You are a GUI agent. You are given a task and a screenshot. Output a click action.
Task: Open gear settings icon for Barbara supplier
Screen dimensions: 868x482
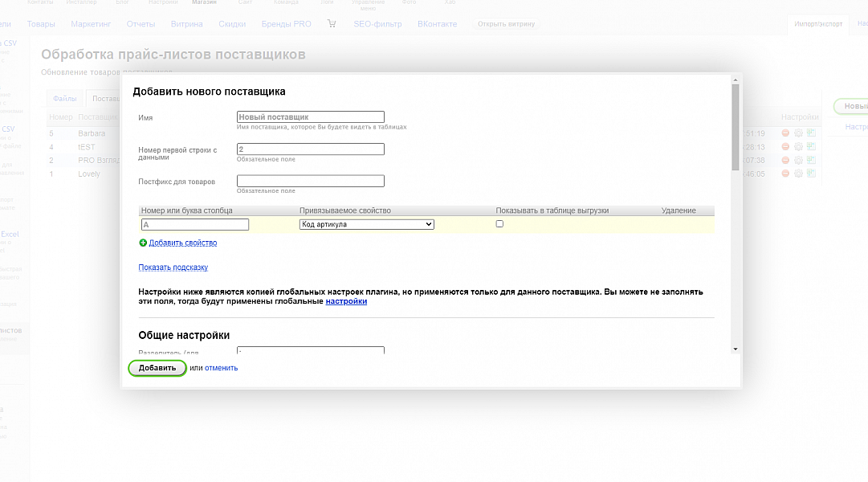(798, 133)
